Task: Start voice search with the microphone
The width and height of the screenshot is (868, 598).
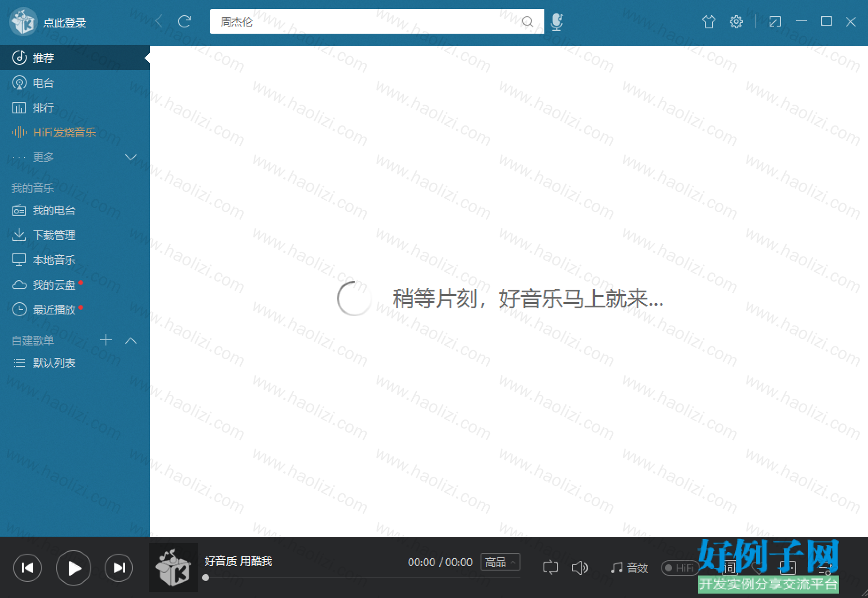Action: click(x=556, y=22)
